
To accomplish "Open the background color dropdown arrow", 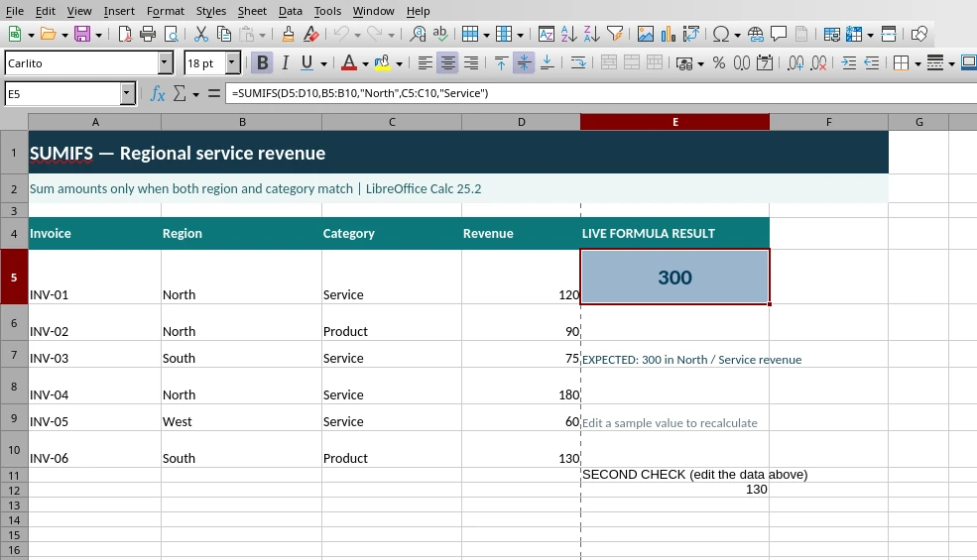I will pyautogui.click(x=399, y=63).
